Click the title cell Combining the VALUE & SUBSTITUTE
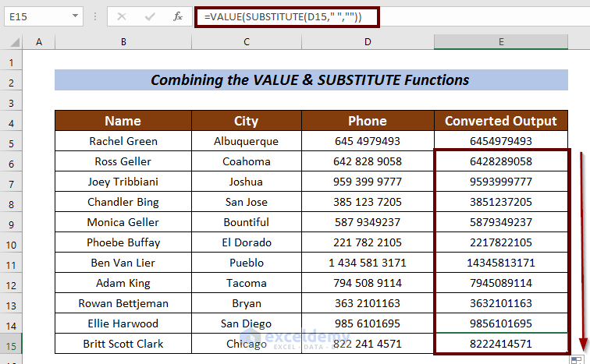This screenshot has width=590, height=364. 311,80
